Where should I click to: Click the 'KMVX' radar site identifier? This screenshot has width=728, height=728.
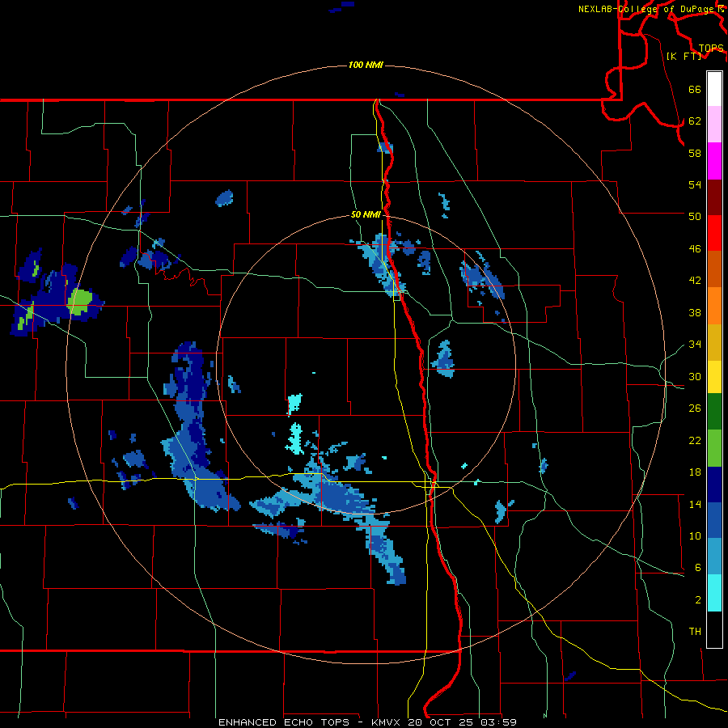387,722
